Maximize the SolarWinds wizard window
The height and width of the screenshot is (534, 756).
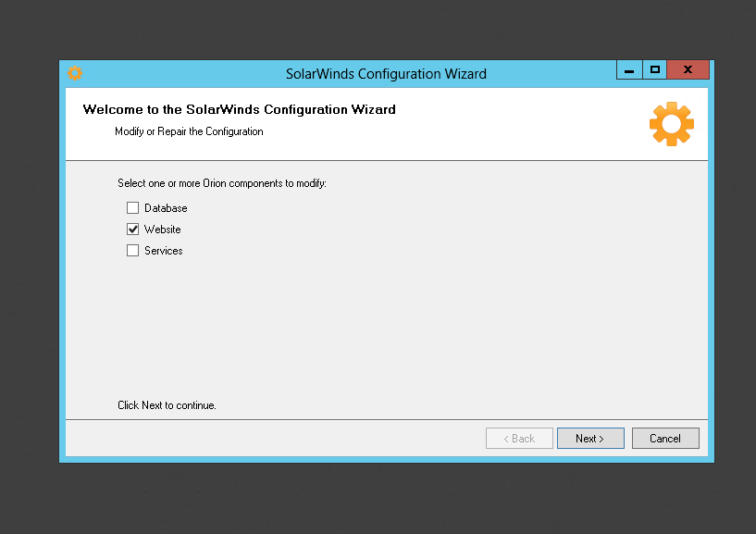coord(655,70)
